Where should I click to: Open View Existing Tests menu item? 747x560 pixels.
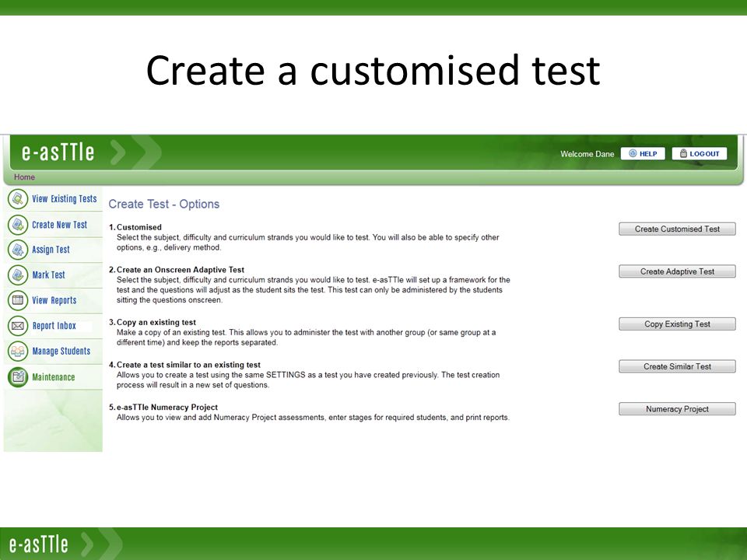[x=65, y=198]
